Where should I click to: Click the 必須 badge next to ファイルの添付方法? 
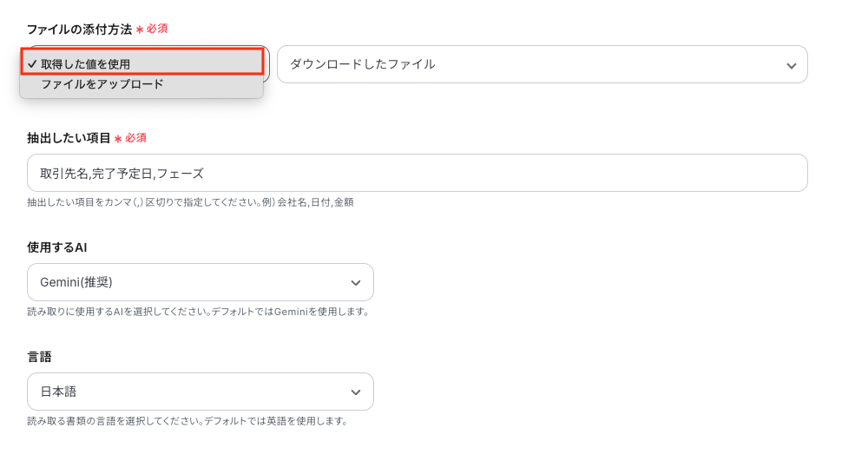157,29
